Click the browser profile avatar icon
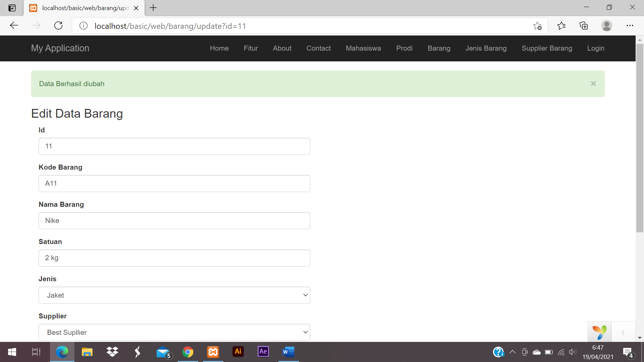644x362 pixels. (x=606, y=26)
